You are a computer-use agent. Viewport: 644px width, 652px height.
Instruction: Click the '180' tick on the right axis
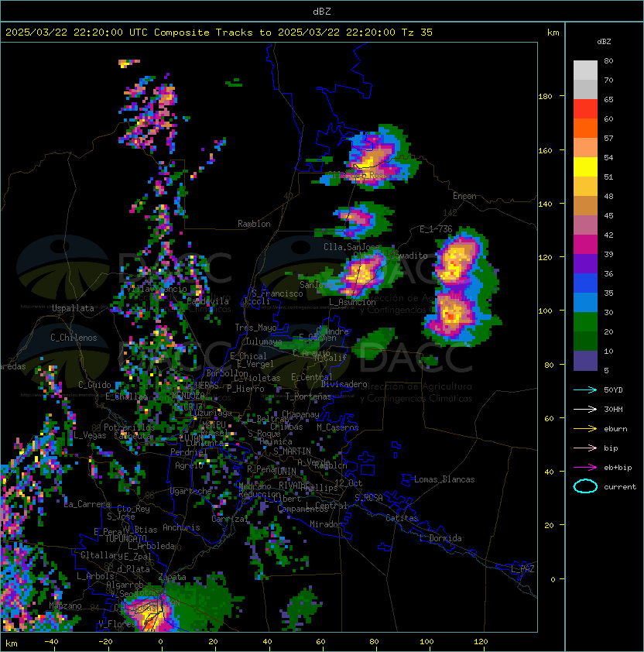coord(545,96)
